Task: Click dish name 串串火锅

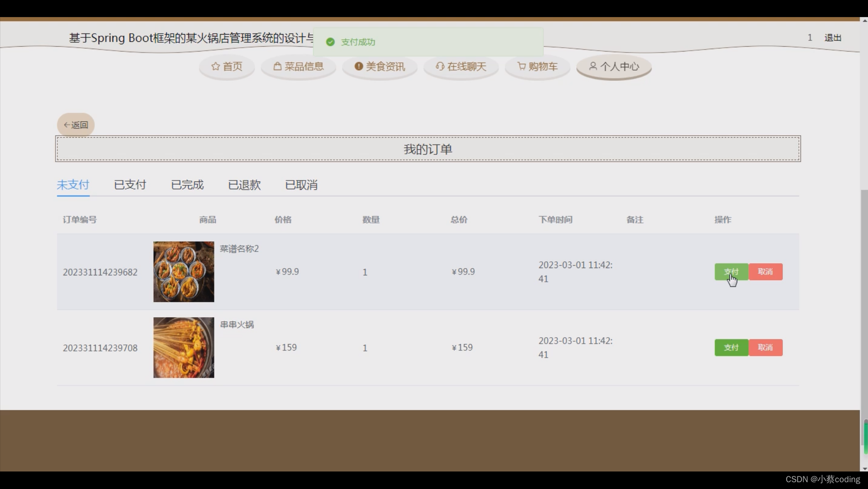Action: pos(237,325)
